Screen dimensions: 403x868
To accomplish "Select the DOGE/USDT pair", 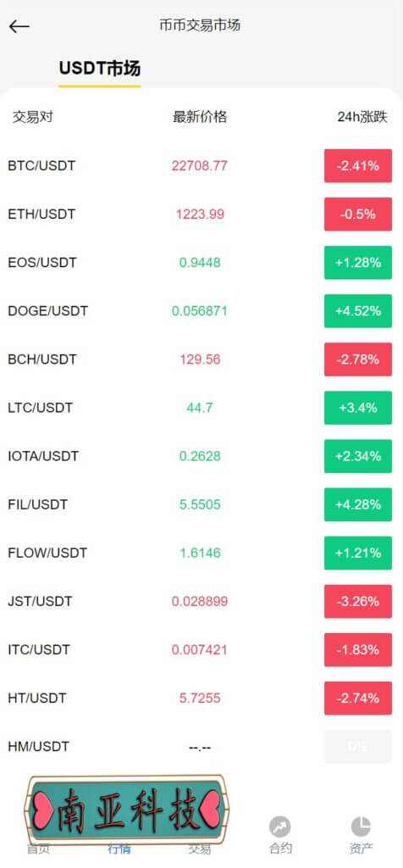I will tap(201, 310).
